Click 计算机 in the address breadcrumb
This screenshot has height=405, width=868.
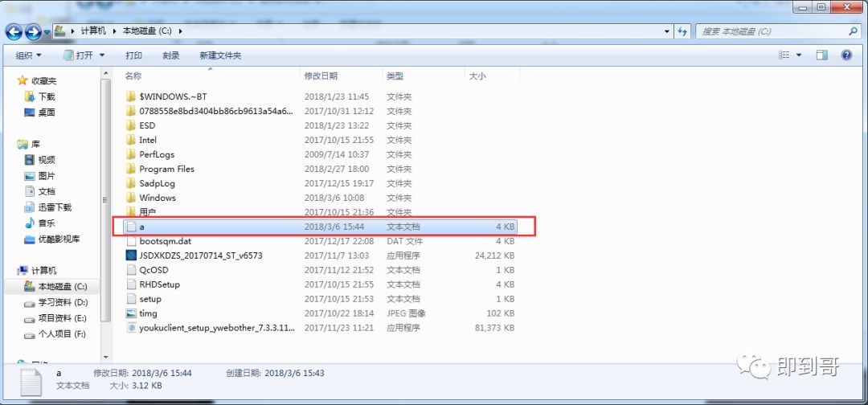pos(93,31)
